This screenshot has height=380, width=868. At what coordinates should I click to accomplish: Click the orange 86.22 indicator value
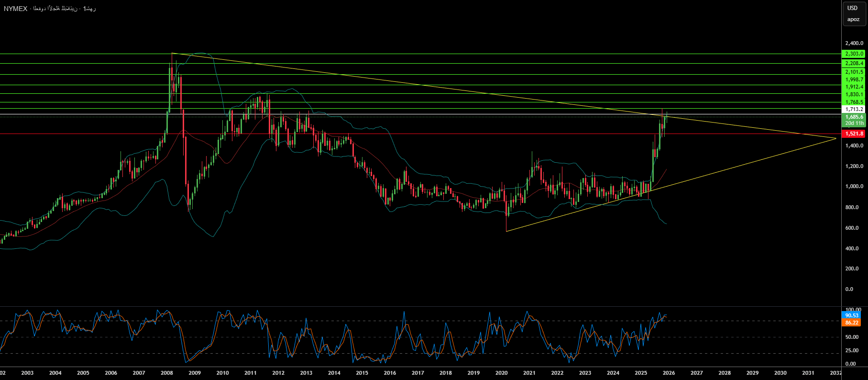852,323
